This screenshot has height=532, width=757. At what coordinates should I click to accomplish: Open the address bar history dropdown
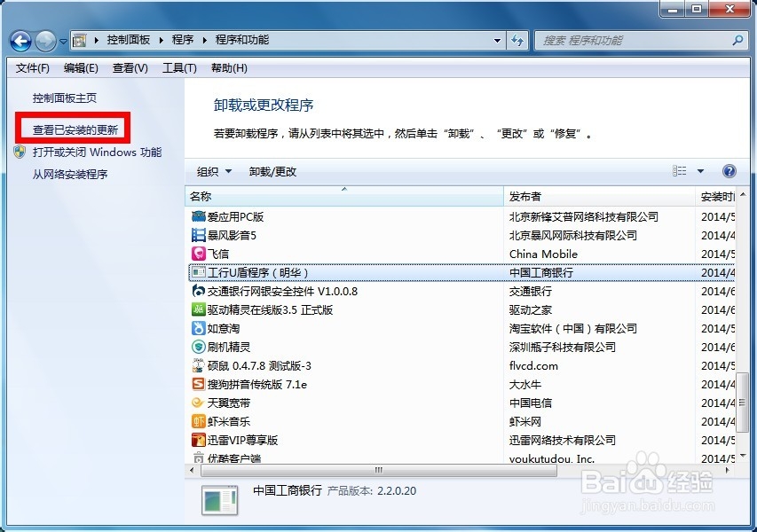(x=497, y=41)
